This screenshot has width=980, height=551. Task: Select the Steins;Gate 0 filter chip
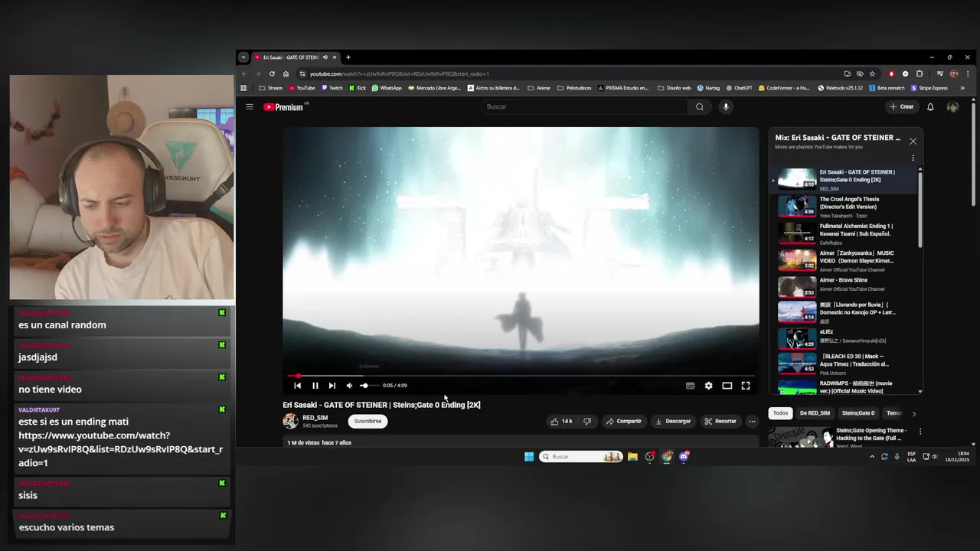858,413
